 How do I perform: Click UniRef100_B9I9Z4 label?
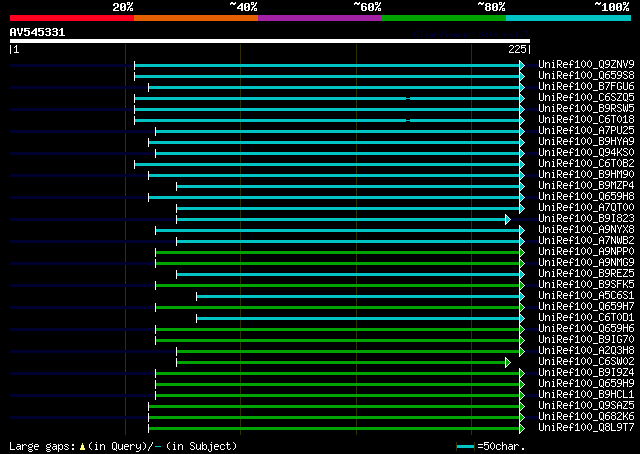tap(586, 373)
